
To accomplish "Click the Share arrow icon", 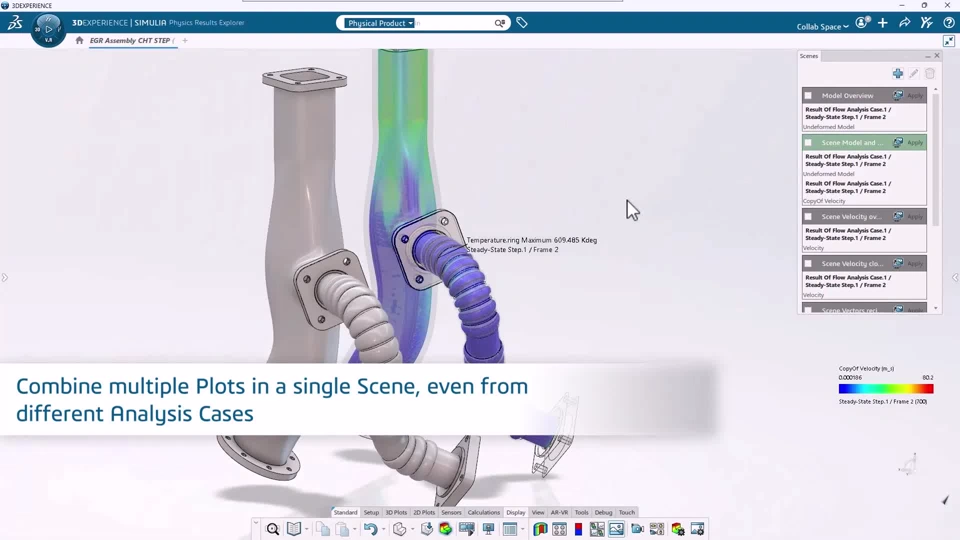I will pyautogui.click(x=904, y=23).
